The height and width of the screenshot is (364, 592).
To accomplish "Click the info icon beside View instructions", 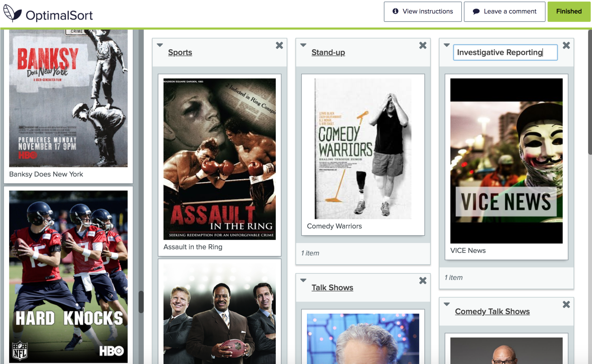I will (395, 11).
